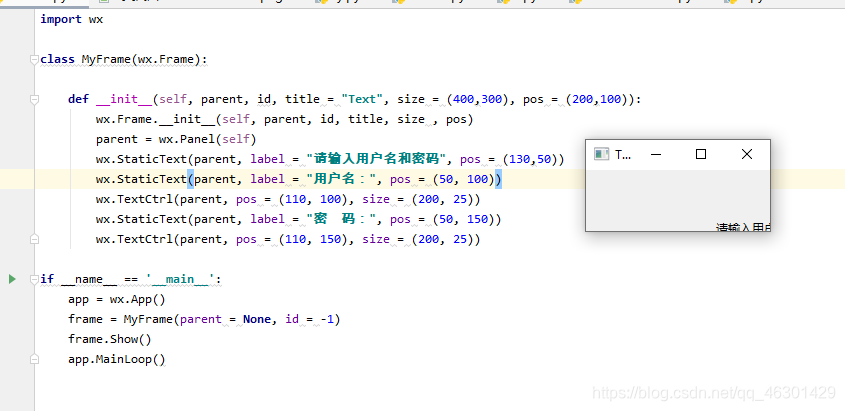Viewport: 845px width, 411px height.
Task: Minimize the small Text window
Action: tap(656, 155)
